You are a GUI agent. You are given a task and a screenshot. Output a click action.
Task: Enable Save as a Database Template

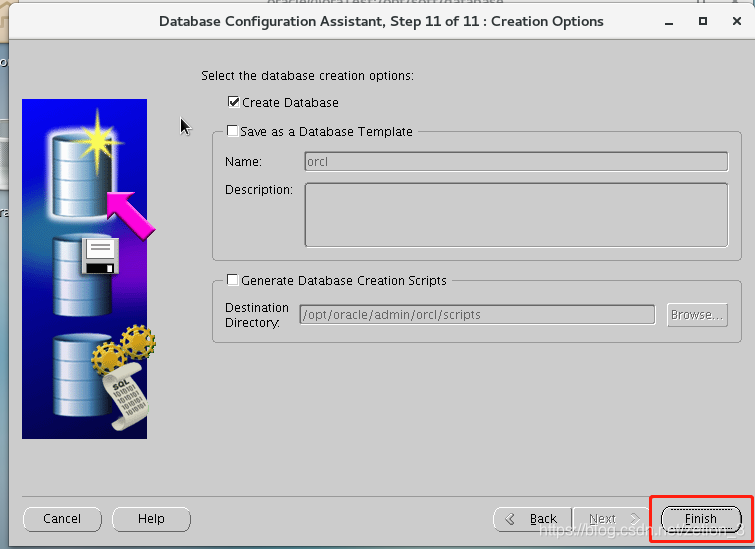(x=232, y=131)
